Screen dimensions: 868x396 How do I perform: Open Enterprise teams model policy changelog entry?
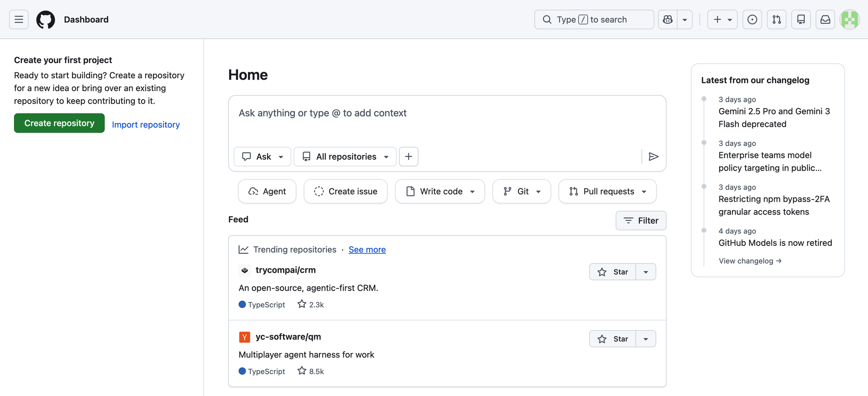[770, 162]
